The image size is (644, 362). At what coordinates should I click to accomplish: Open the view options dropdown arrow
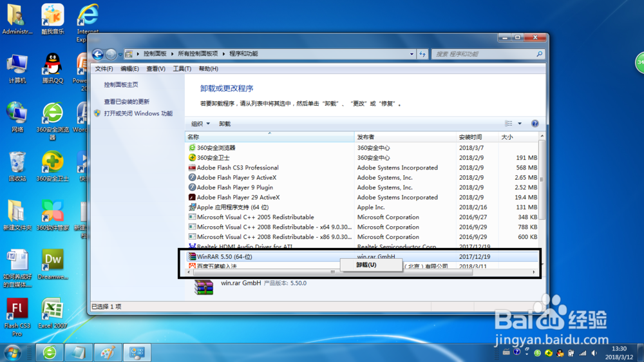coord(520,124)
